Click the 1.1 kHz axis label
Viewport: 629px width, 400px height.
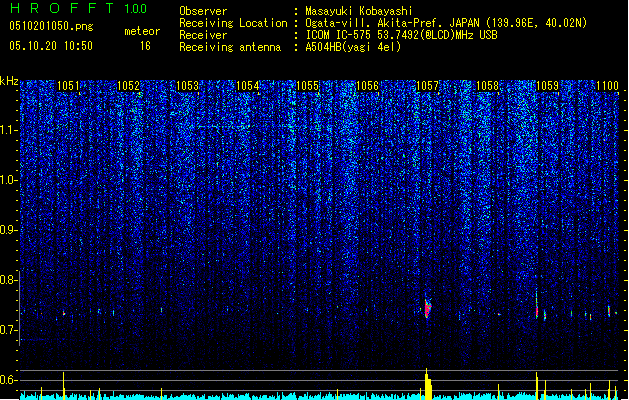click(8, 130)
